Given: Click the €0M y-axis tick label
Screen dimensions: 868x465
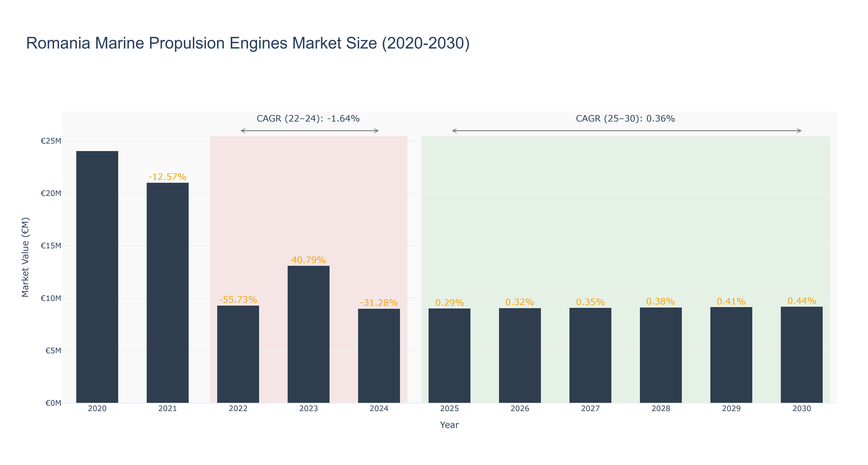Looking at the screenshot, I should tap(53, 403).
